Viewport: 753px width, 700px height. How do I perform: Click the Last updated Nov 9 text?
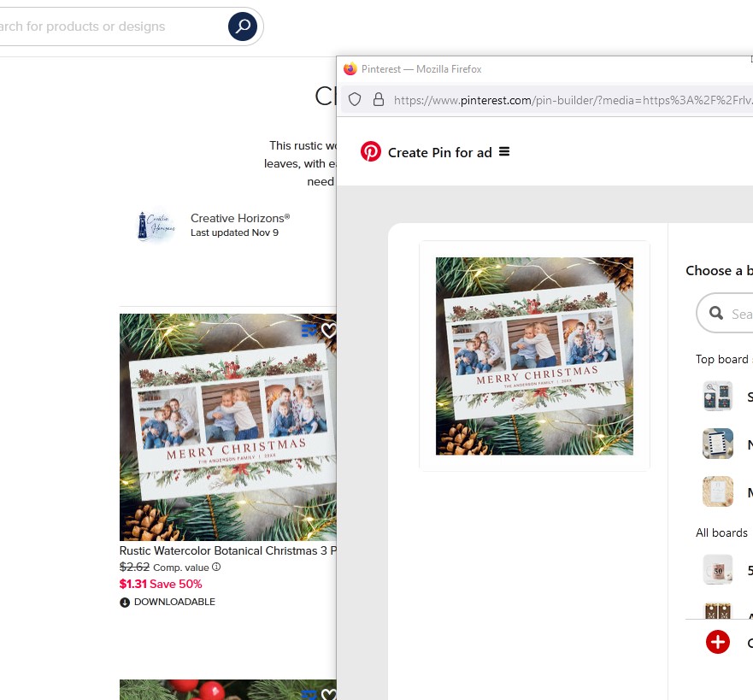(x=234, y=232)
